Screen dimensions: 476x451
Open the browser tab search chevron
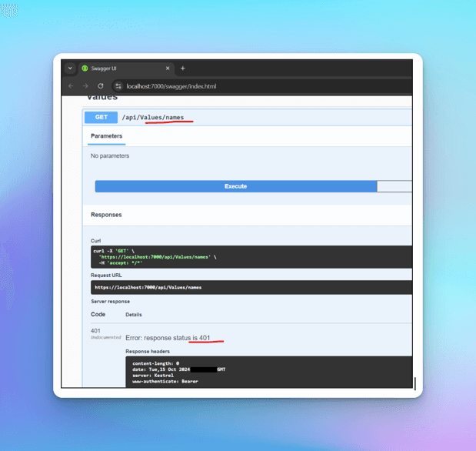70,68
